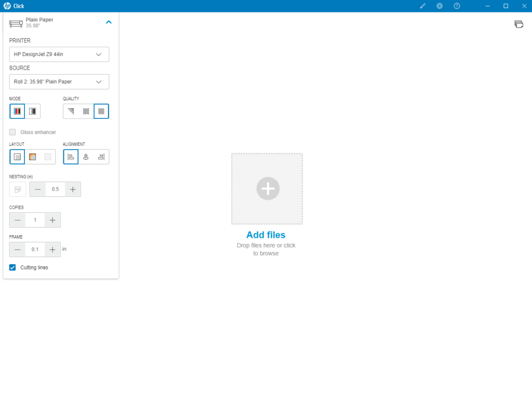Select orange layout option

pyautogui.click(x=33, y=157)
